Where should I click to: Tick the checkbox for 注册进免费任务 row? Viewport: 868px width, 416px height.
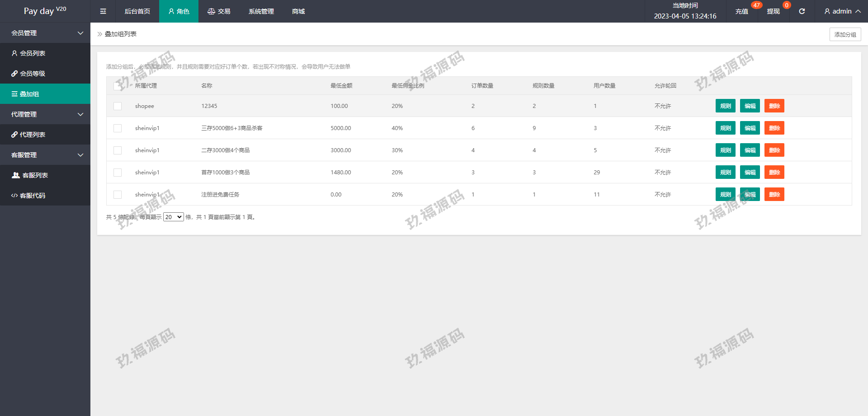118,195
